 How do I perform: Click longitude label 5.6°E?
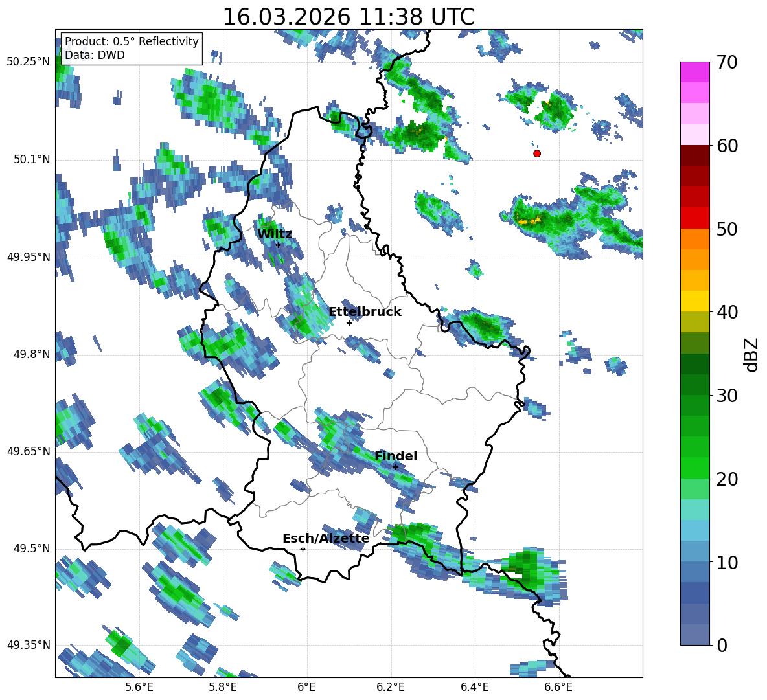point(139,687)
